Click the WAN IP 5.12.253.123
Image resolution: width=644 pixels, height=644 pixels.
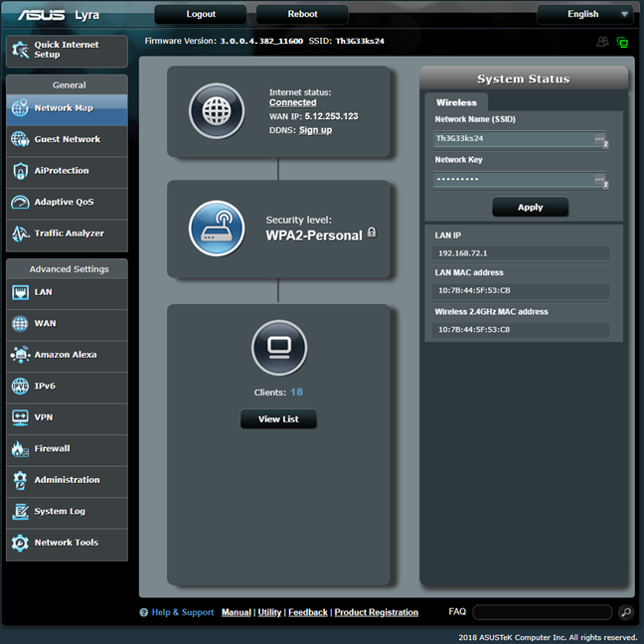coord(332,116)
